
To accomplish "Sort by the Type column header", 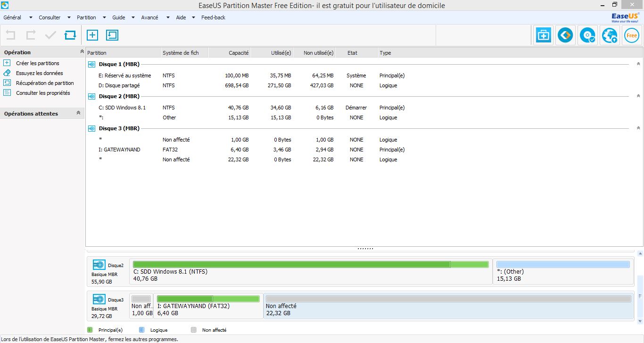I will click(x=510, y=53).
